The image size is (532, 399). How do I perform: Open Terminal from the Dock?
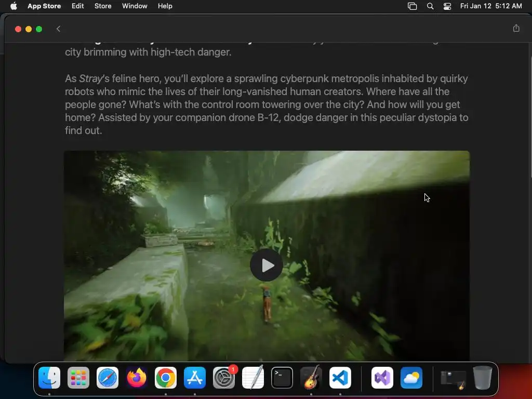coord(282,378)
